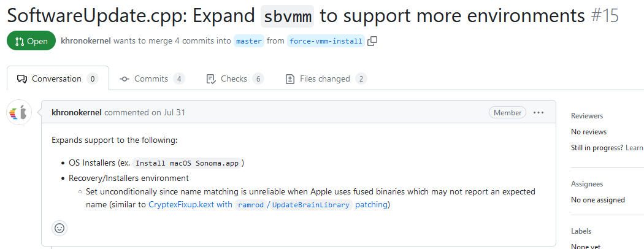Image resolution: width=644 pixels, height=249 pixels.
Task: Click khronokernel's Apple avatar
Action: (x=19, y=113)
